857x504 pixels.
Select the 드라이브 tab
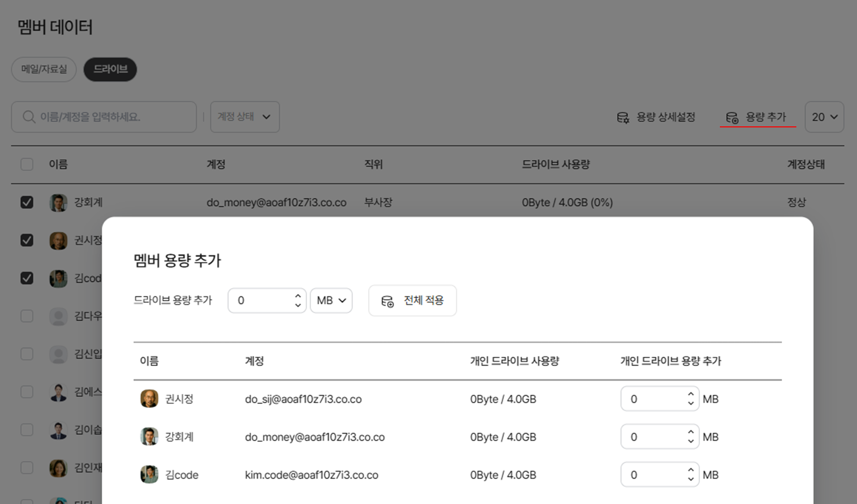coord(110,69)
